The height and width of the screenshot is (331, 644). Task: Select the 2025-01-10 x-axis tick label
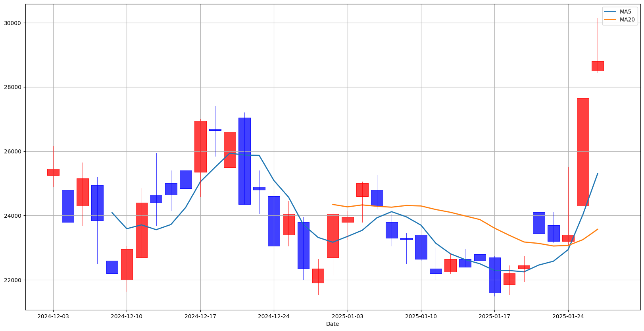tap(421, 317)
